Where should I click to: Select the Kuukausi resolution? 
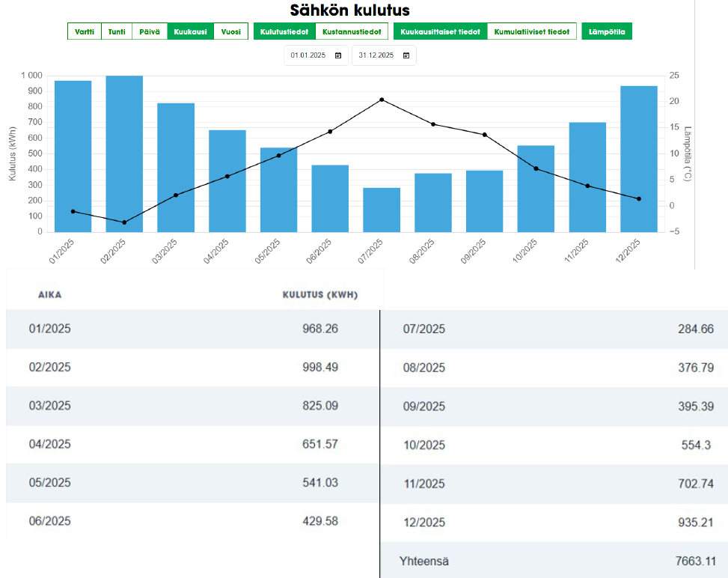click(190, 31)
